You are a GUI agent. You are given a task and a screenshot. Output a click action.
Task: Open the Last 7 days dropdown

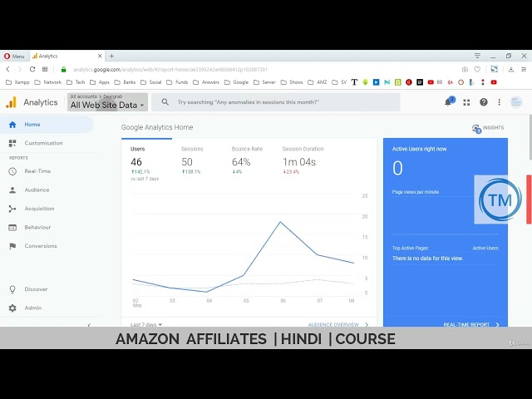coord(146,325)
